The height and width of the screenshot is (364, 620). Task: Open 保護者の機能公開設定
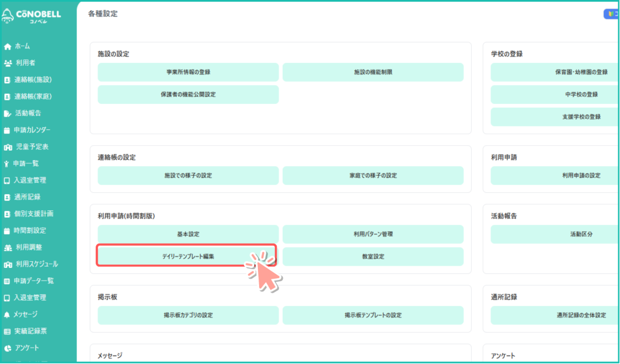188,94
